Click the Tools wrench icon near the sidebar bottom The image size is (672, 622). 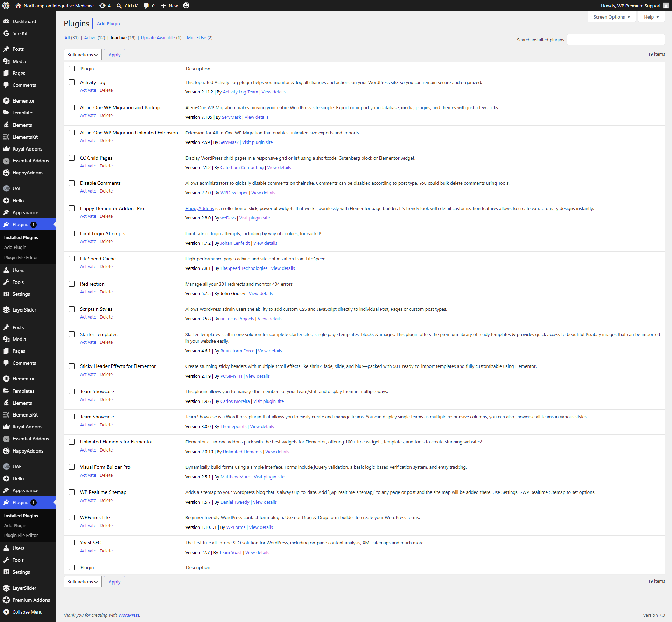[6, 560]
